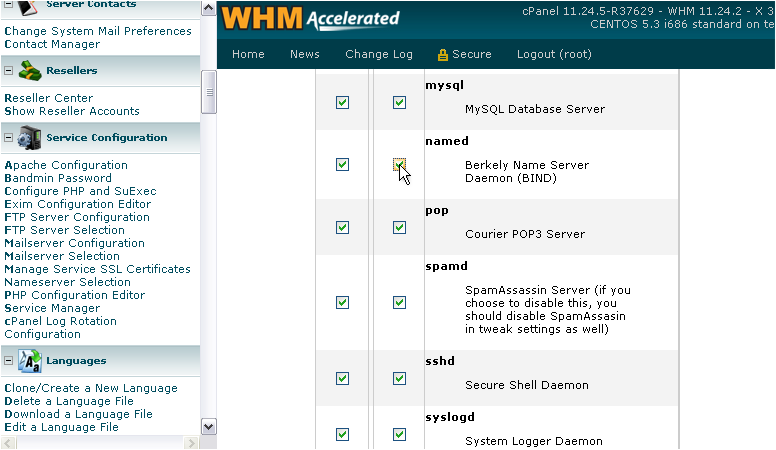
Task: Collapse the Server Contacts section
Action: point(8,4)
